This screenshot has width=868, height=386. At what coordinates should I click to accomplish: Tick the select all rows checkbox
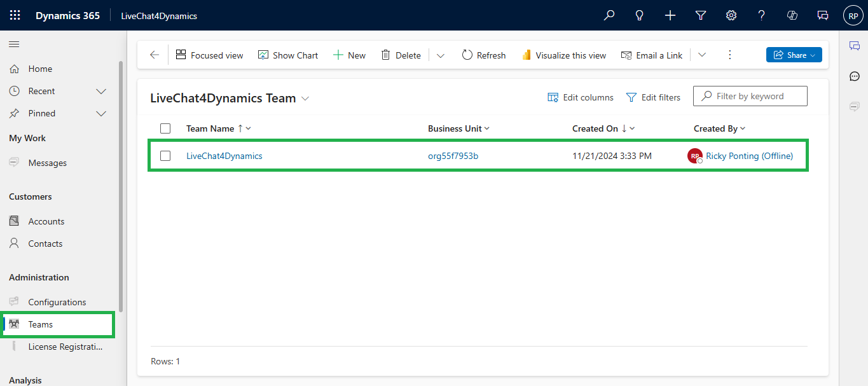[x=165, y=128]
